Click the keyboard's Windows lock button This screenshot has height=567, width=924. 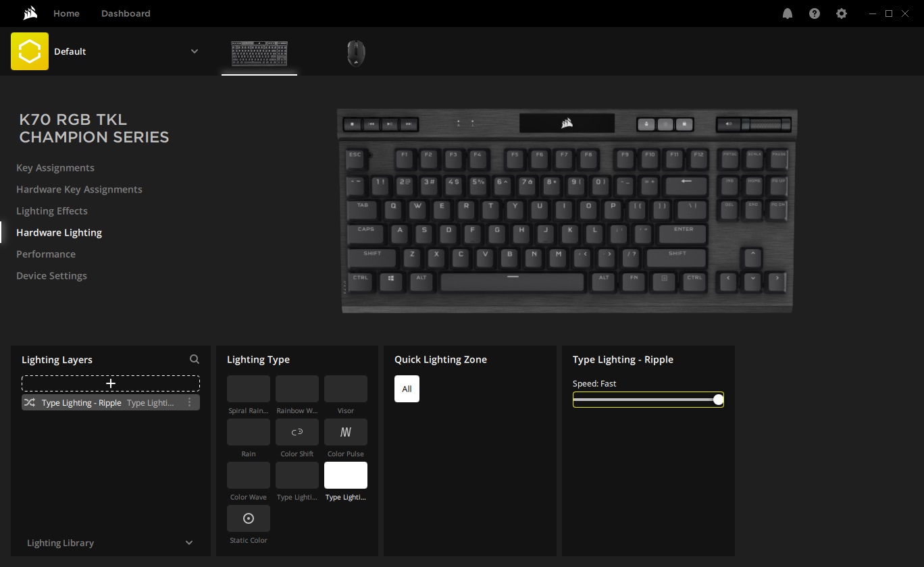(x=684, y=124)
